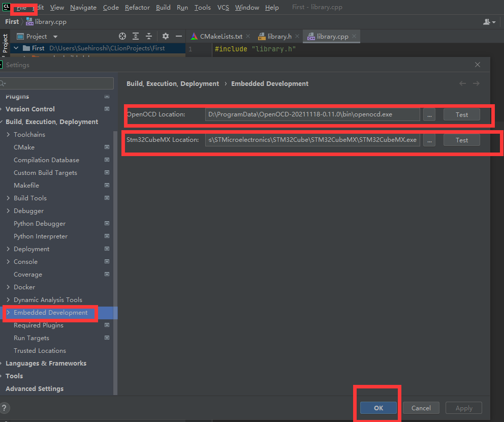Click the locate/select opened file crosshair icon
Viewport: 504px width, 422px height.
(x=122, y=36)
